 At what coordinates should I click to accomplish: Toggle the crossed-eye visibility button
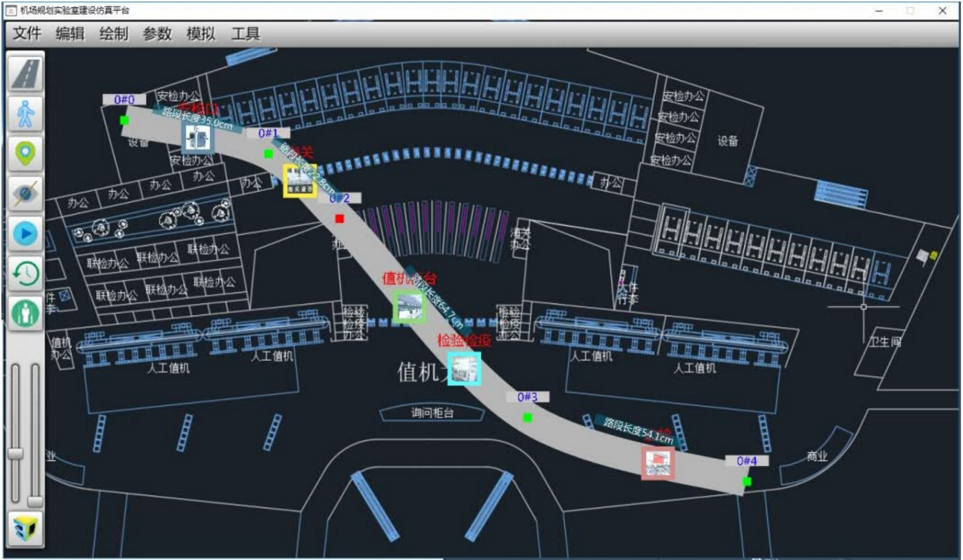[x=26, y=193]
